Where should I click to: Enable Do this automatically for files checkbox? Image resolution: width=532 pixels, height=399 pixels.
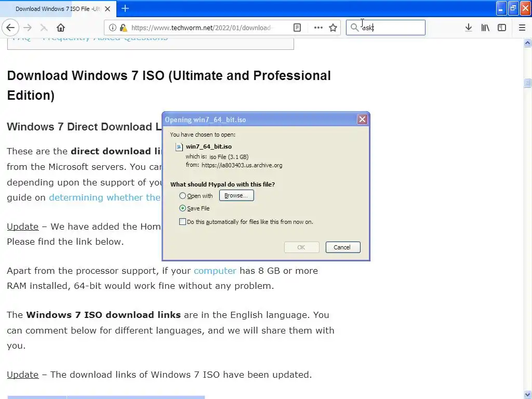(x=182, y=221)
